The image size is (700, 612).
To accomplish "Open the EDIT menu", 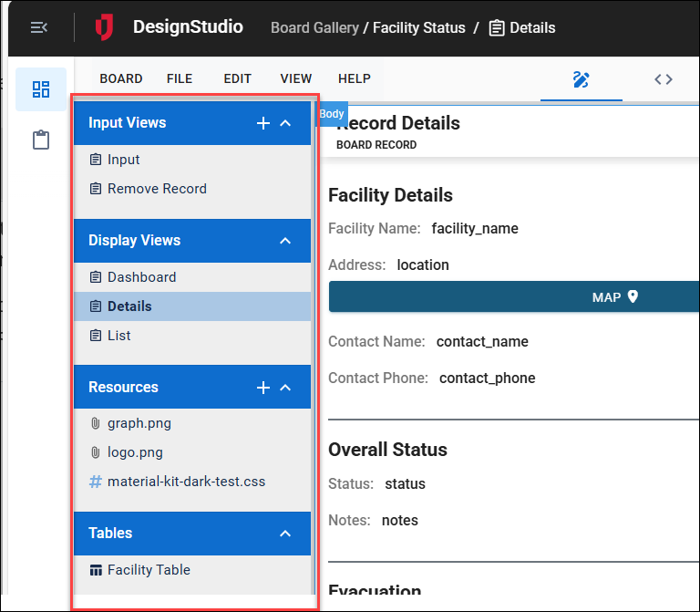I will 237,79.
